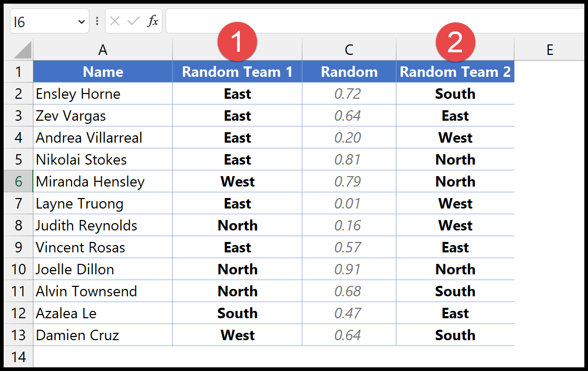This screenshot has width=588, height=371.
Task: Open the Name Box dropdown arrow
Action: 81,21
